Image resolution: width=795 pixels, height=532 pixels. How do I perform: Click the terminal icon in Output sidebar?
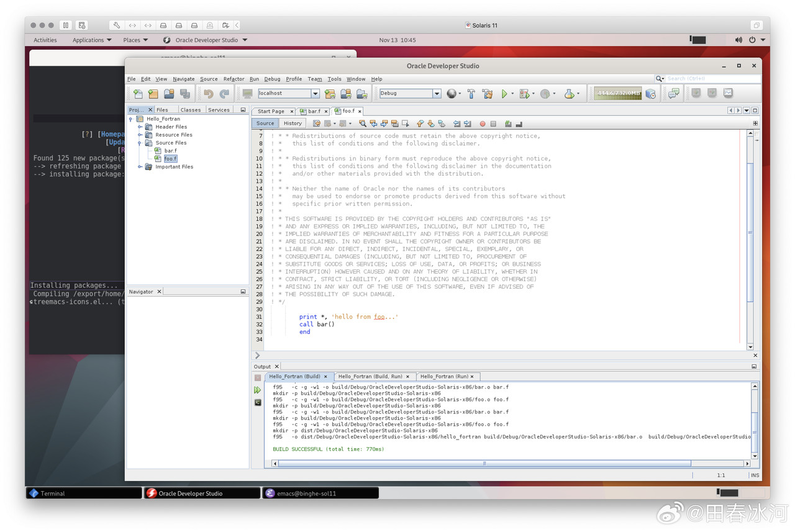point(258,402)
